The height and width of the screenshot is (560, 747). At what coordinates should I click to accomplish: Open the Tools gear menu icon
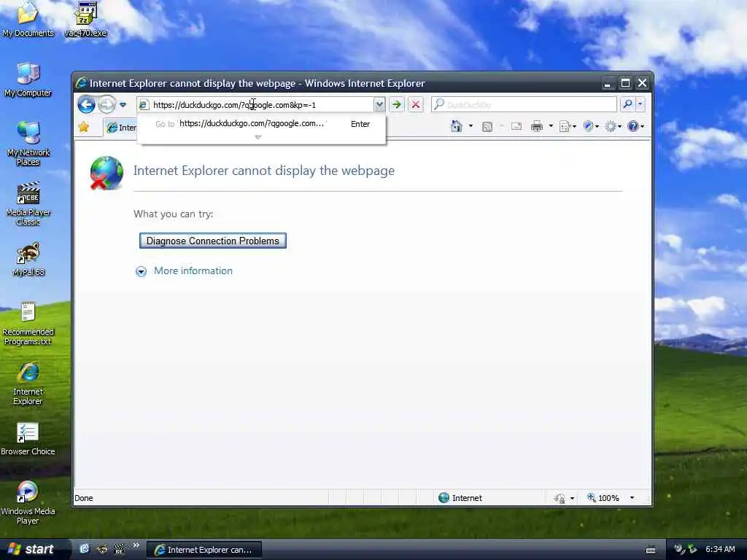613,126
